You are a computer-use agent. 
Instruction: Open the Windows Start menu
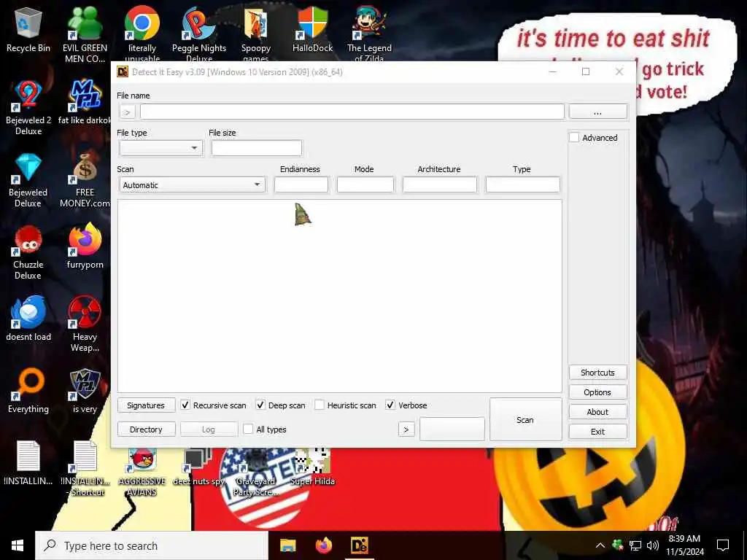[x=18, y=545]
